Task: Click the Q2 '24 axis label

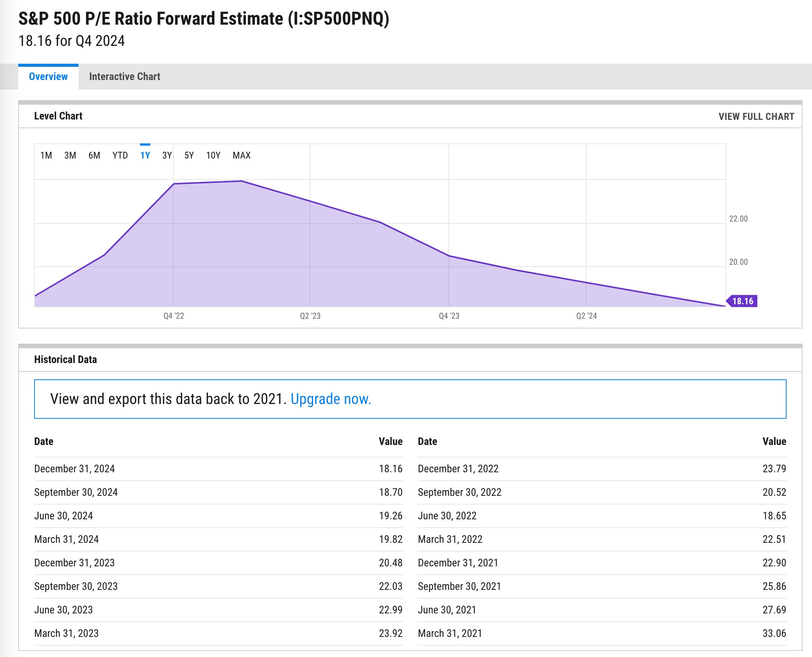Action: [587, 316]
